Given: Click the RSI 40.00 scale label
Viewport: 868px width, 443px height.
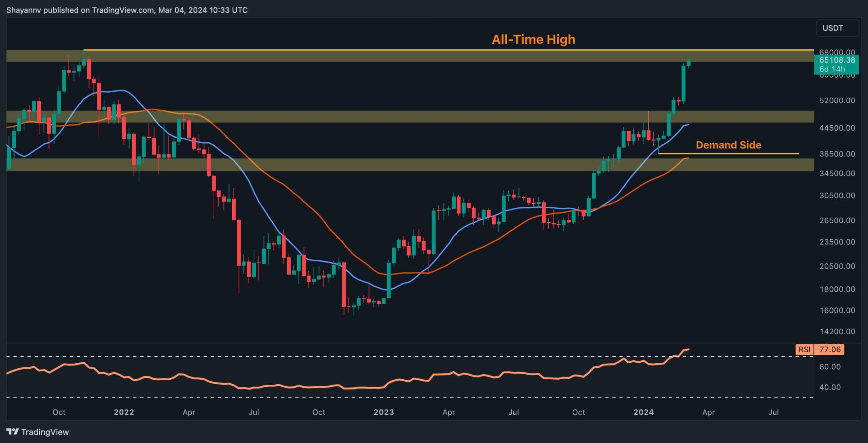Looking at the screenshot, I should 830,387.
